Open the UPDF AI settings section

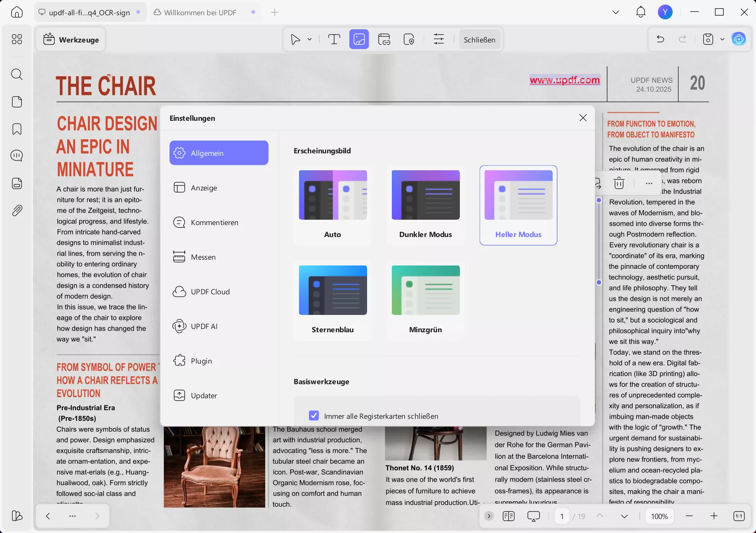(219, 326)
